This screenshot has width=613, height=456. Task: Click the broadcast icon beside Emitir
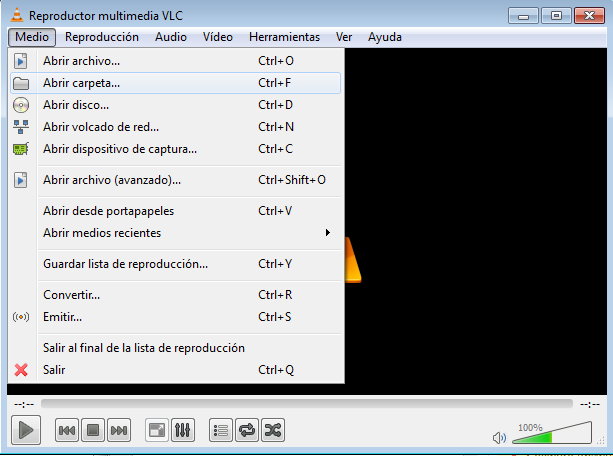(21, 317)
